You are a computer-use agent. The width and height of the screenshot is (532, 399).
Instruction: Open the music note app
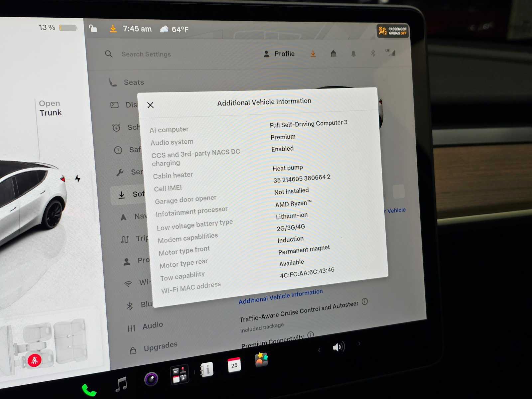(x=121, y=384)
